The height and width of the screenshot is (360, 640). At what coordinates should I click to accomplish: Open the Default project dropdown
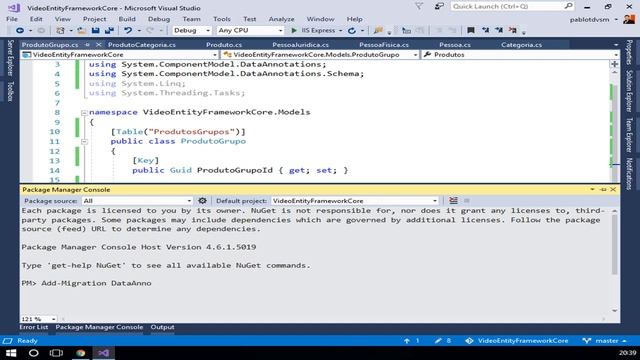[x=354, y=201]
